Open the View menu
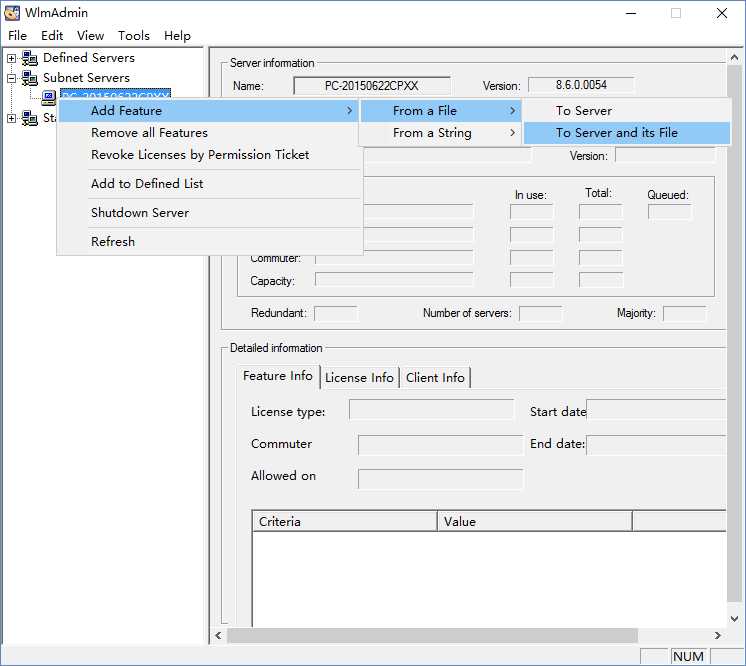 90,36
